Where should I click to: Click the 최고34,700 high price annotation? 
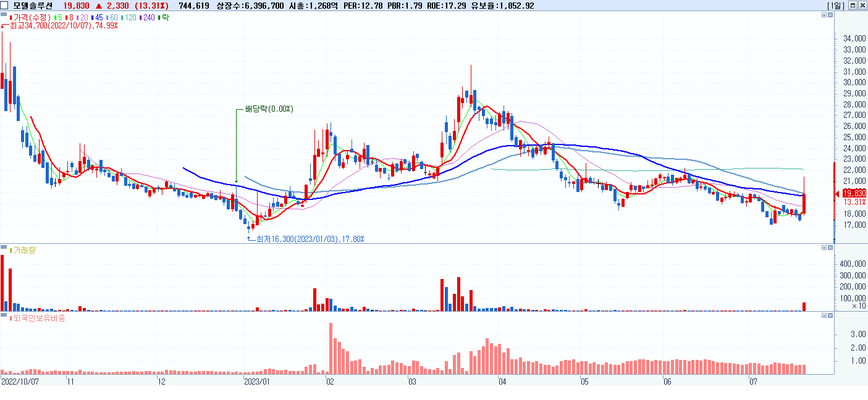(x=64, y=26)
